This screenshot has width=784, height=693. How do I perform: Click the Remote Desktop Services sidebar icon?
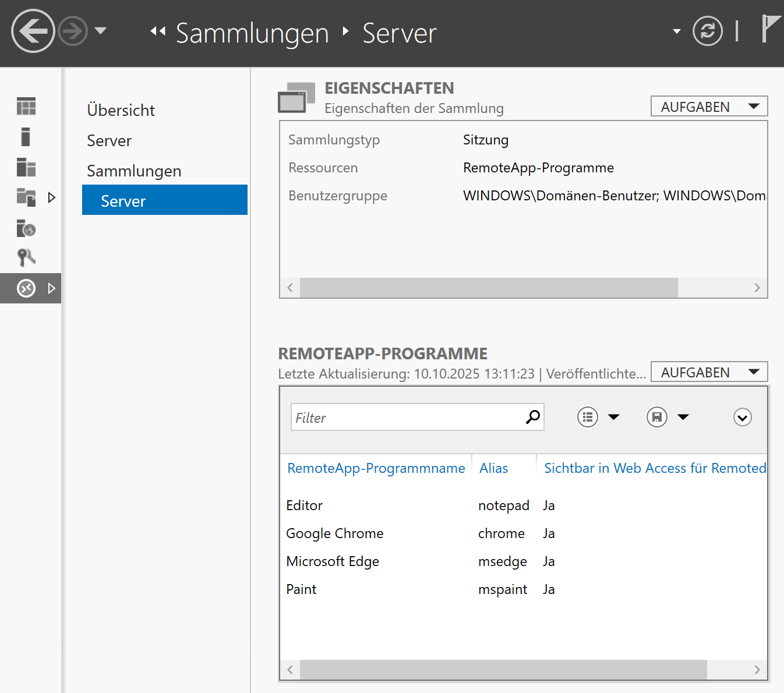(26, 288)
